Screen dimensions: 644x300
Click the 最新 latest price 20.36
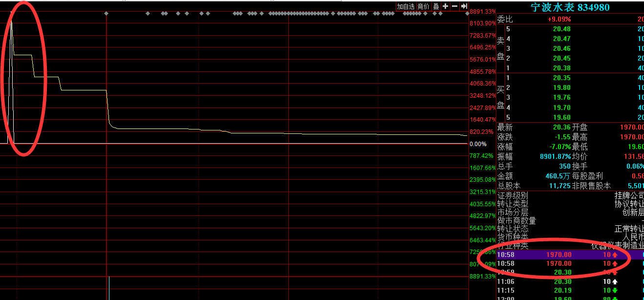(x=561, y=127)
